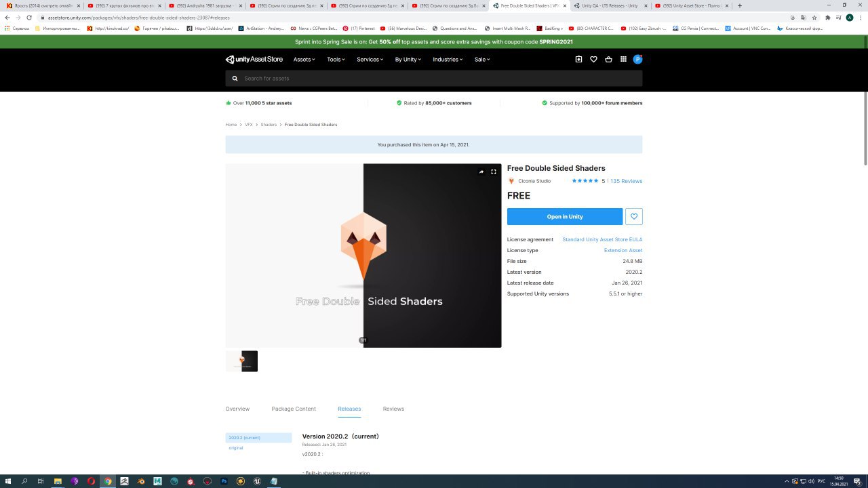Open Pinterest bookmark in bookmarks bar
Viewport: 868px width, 488px height.
coord(359,28)
